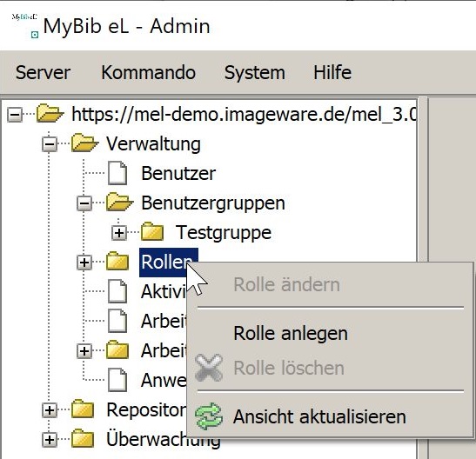Click the open folder icon beside Benutzergruppen

119,202
